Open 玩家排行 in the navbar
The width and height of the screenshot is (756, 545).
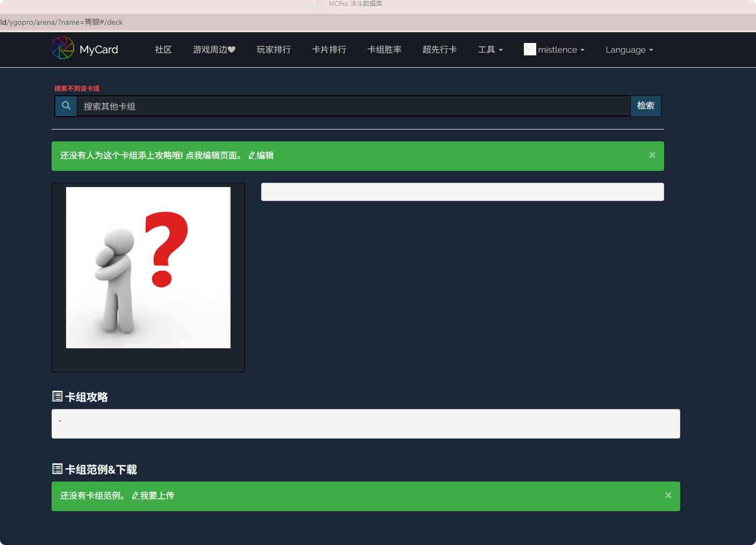click(273, 49)
